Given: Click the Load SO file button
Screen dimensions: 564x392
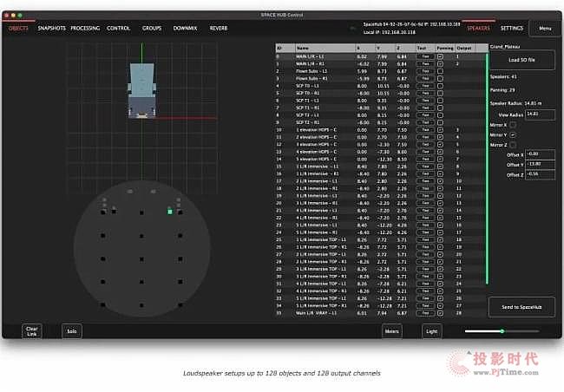Looking at the screenshot, I should pyautogui.click(x=521, y=61).
